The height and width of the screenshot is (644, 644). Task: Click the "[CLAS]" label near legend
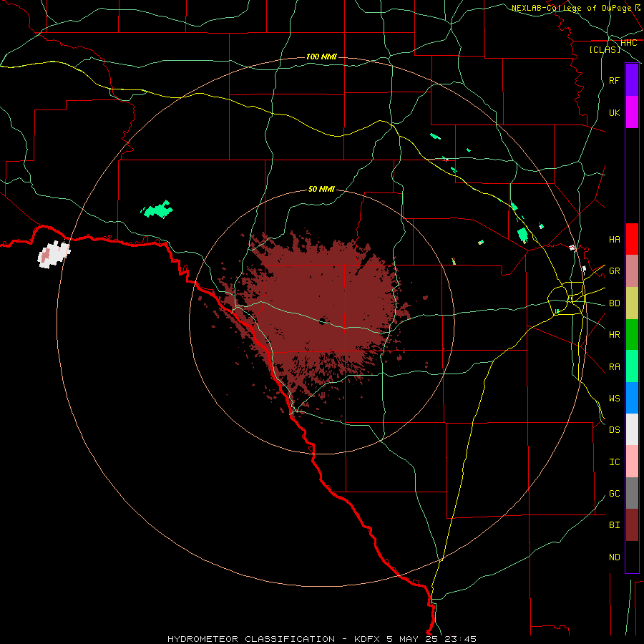605,49
